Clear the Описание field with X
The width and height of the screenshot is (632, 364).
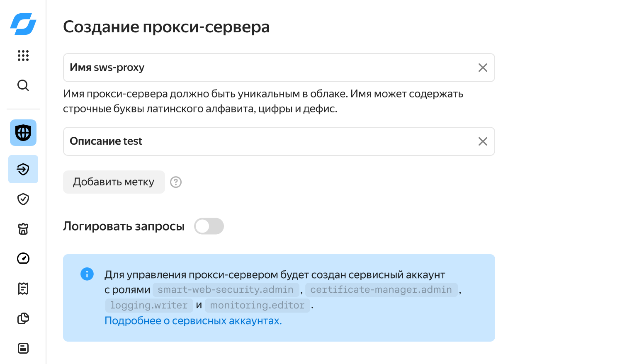pyautogui.click(x=483, y=141)
